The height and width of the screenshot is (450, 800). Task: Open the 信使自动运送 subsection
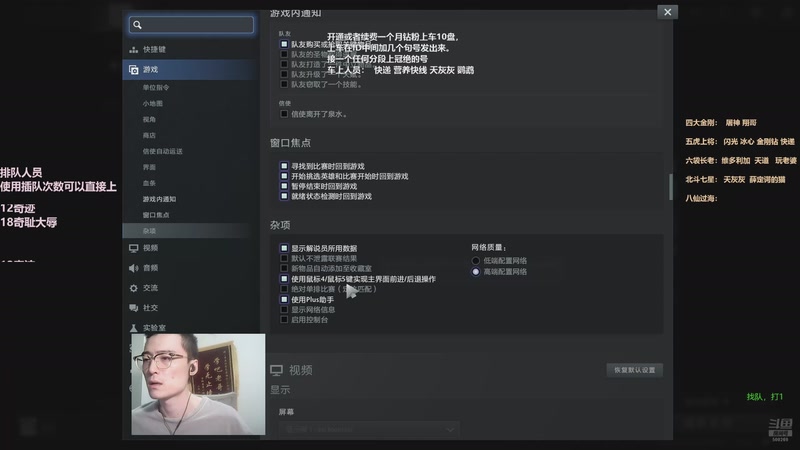pos(162,151)
